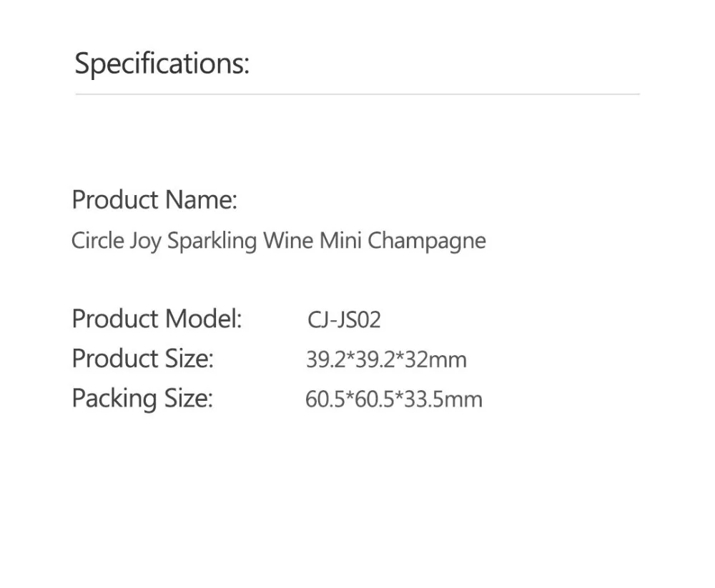Click the horizontal divider under Specifications
715x588 pixels.
357,94
